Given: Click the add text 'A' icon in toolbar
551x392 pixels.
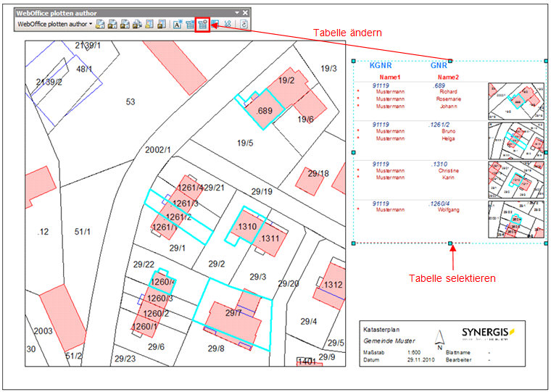Looking at the screenshot, I should 178,24.
